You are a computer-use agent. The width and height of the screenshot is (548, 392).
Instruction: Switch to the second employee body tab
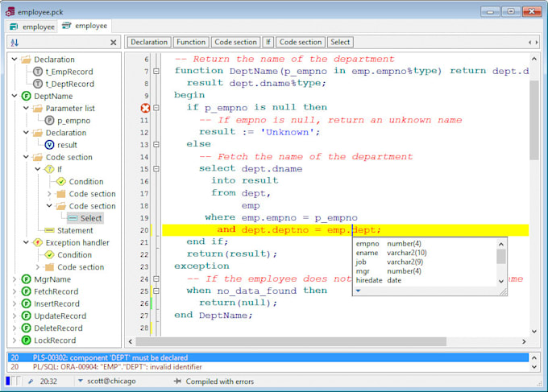point(85,26)
